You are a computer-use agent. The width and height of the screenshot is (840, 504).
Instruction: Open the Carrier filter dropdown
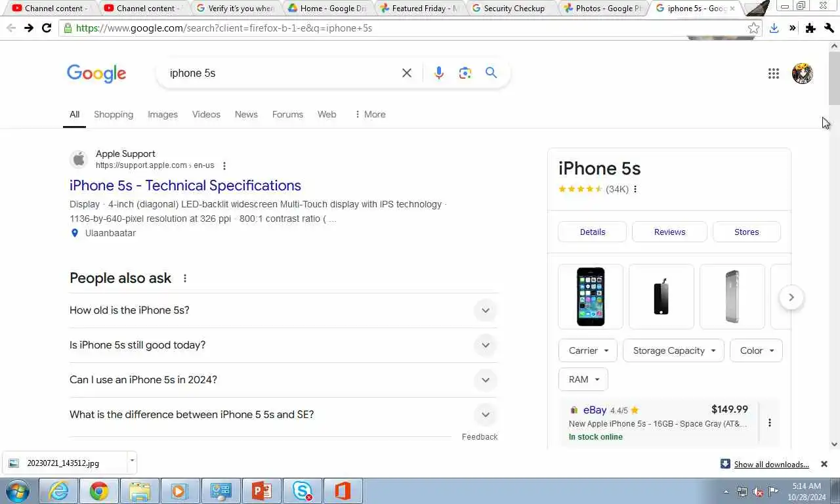(x=588, y=350)
